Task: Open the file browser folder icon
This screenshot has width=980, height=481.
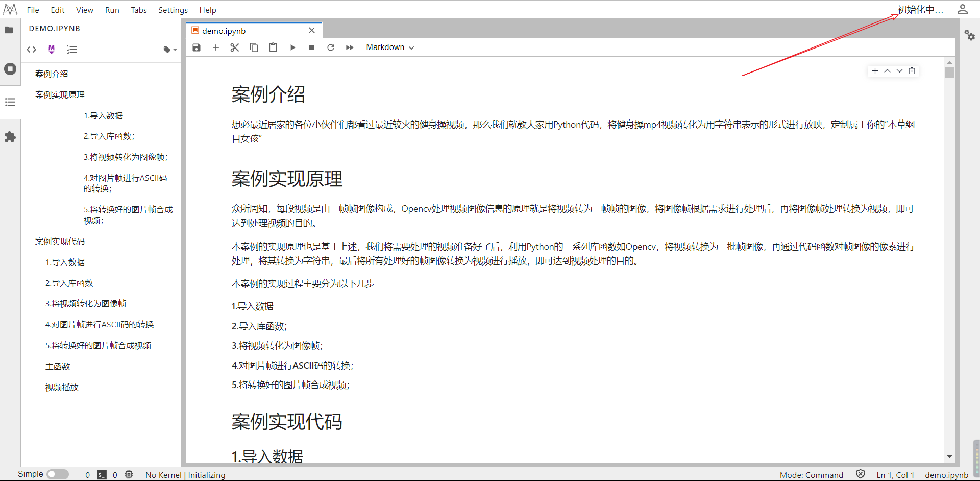Action: click(x=9, y=30)
